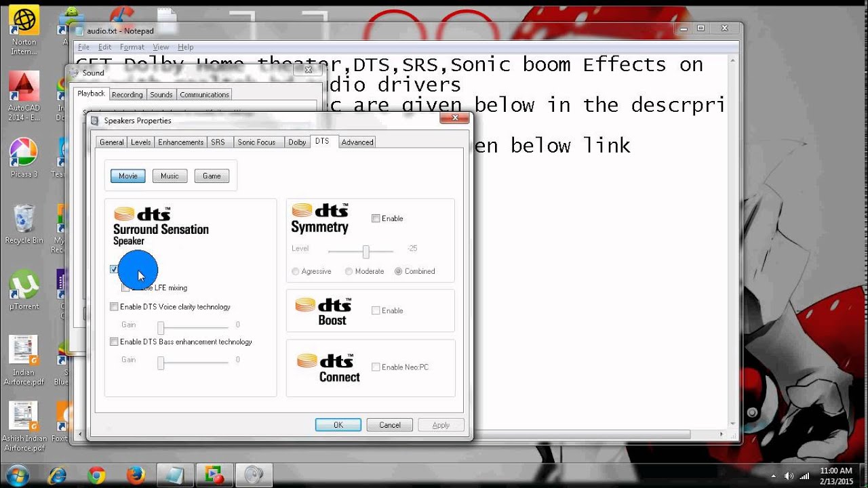This screenshot has width=868, height=488.
Task: Close the Speakers Properties dialog
Action: (454, 119)
